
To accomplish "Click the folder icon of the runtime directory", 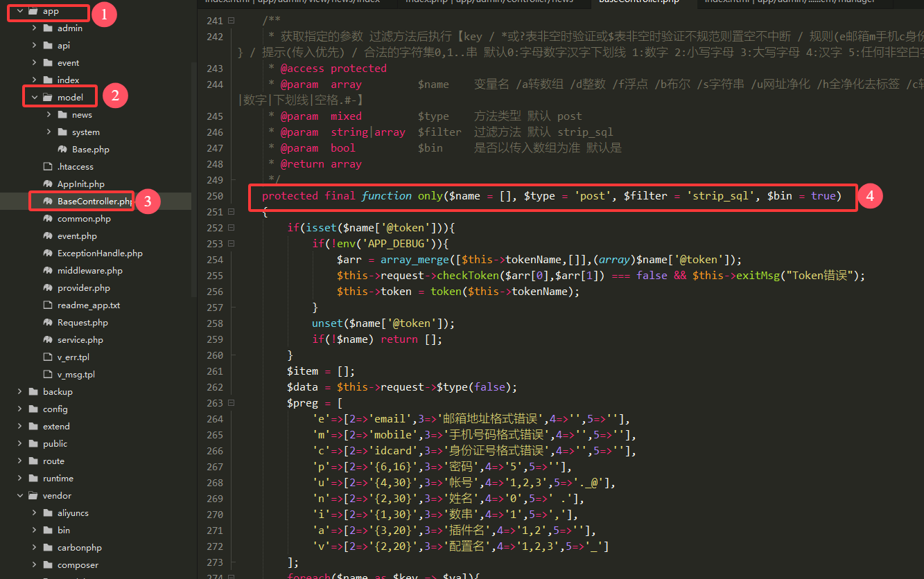I will (x=33, y=479).
